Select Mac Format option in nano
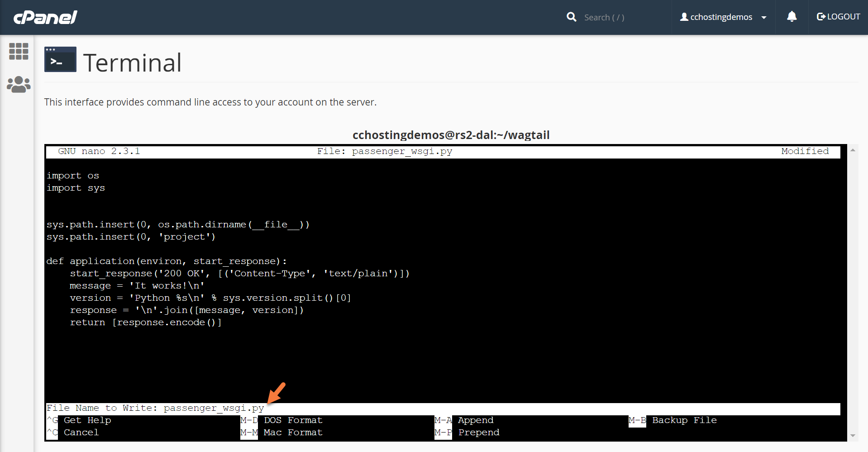The height and width of the screenshot is (452, 868). click(x=293, y=433)
